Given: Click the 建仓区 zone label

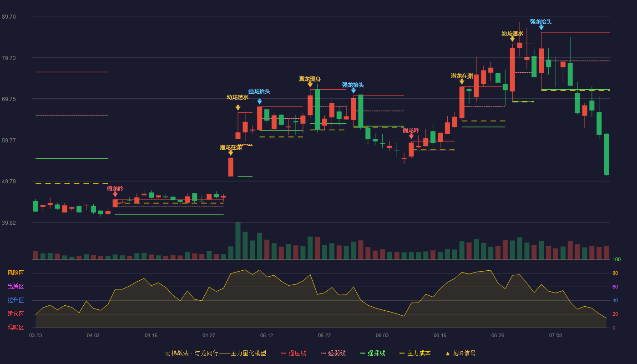Looking at the screenshot, I should (15, 314).
